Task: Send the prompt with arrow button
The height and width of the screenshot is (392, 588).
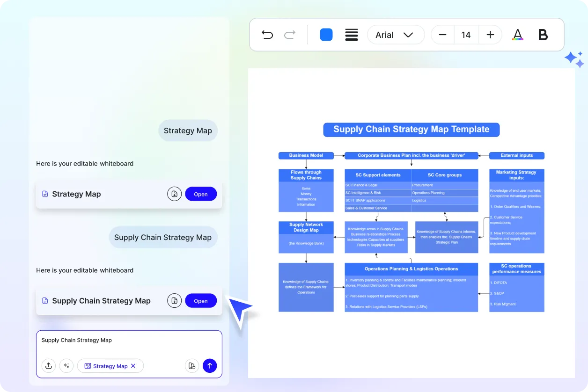Action: click(x=210, y=366)
